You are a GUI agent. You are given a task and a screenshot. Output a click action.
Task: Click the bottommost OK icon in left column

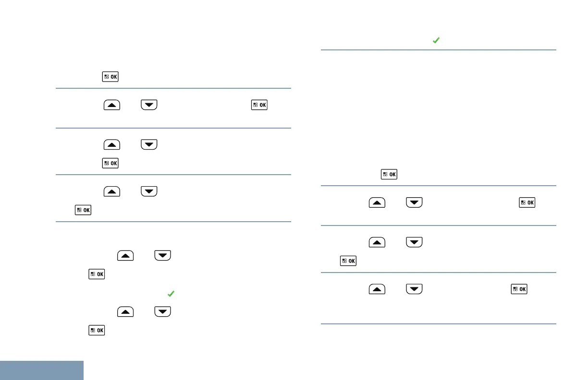click(97, 330)
